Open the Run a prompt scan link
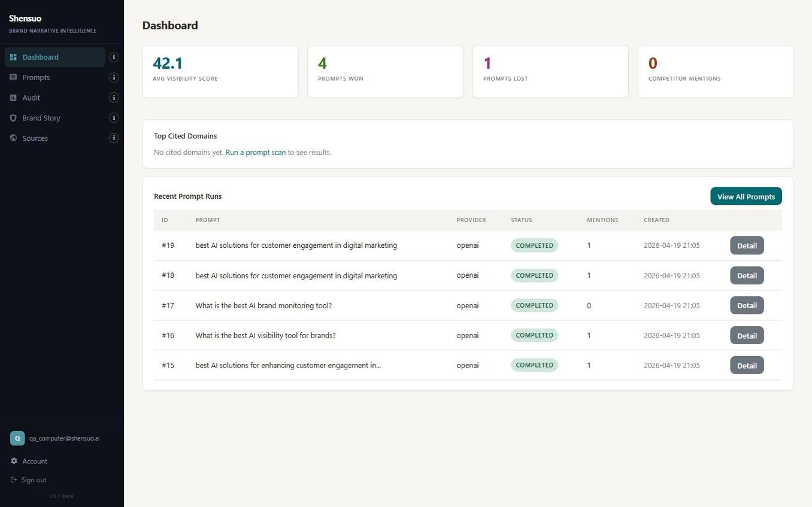The width and height of the screenshot is (812, 507). click(256, 152)
